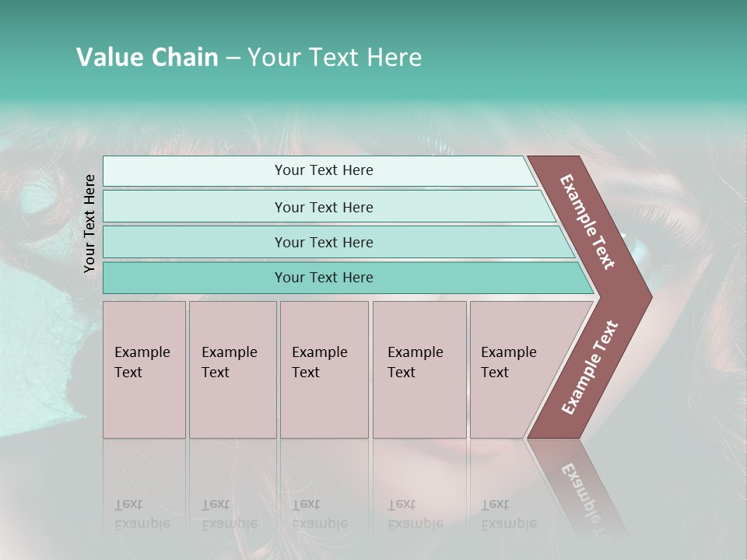Click the reflected chevron below the diagram

pyautogui.click(x=577, y=485)
